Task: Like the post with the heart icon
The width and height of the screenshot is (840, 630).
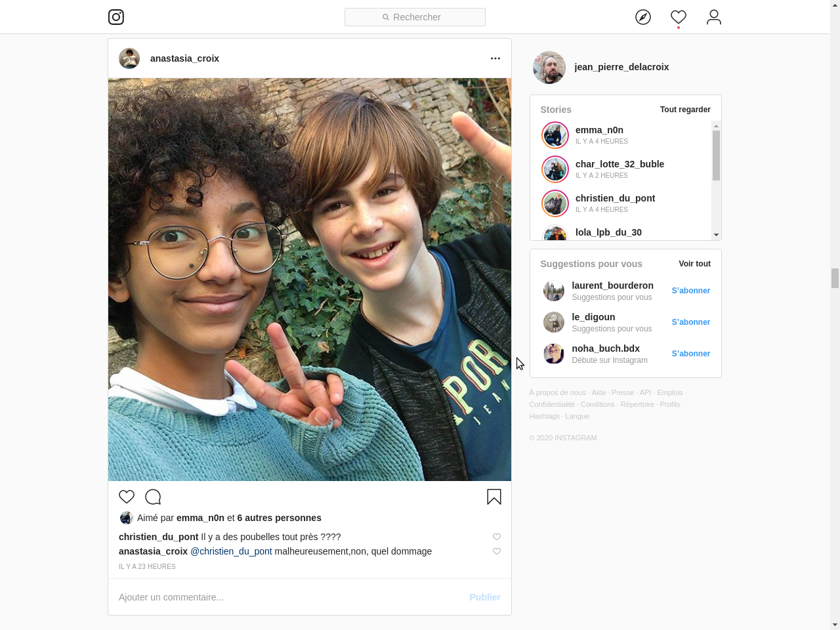Action: click(x=127, y=497)
